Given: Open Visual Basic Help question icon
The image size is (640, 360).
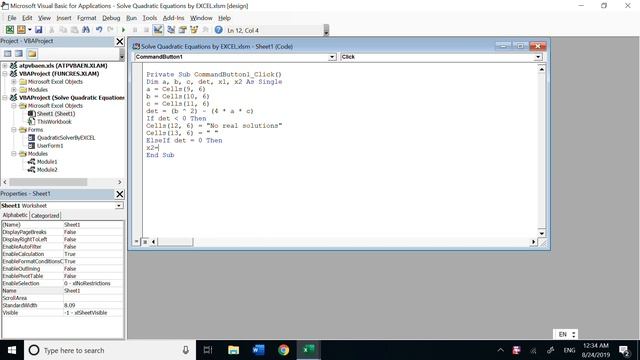Looking at the screenshot, I should [218, 30].
